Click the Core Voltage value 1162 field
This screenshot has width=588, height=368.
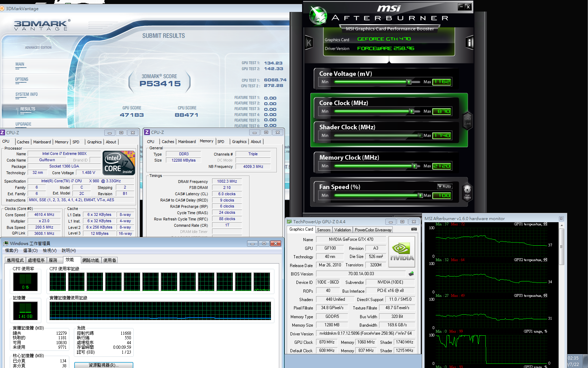pyautogui.click(x=442, y=82)
